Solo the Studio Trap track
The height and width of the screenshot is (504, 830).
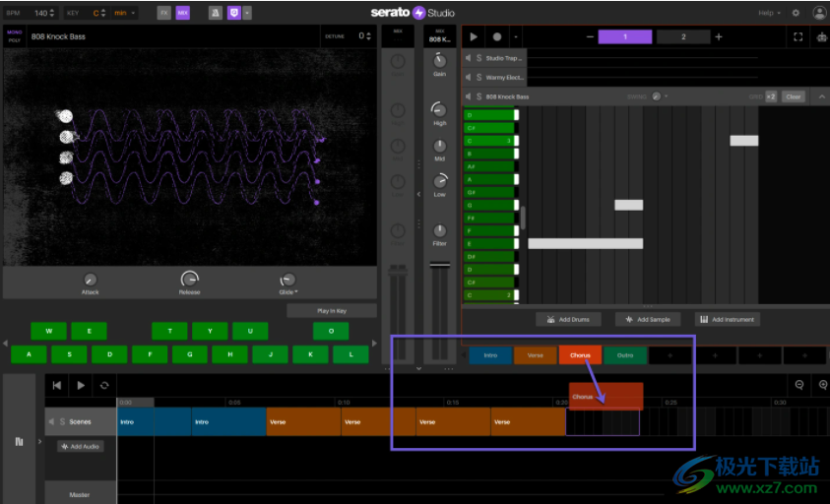(x=479, y=58)
